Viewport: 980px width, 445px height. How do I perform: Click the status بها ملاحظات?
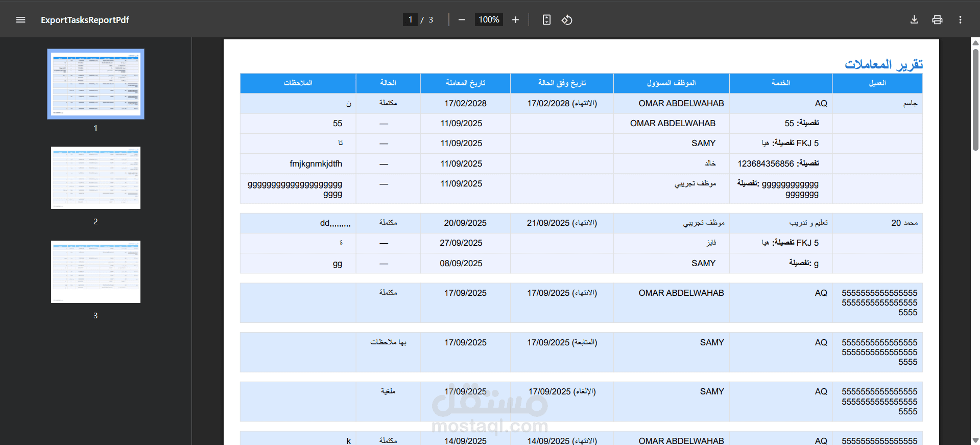tap(388, 342)
